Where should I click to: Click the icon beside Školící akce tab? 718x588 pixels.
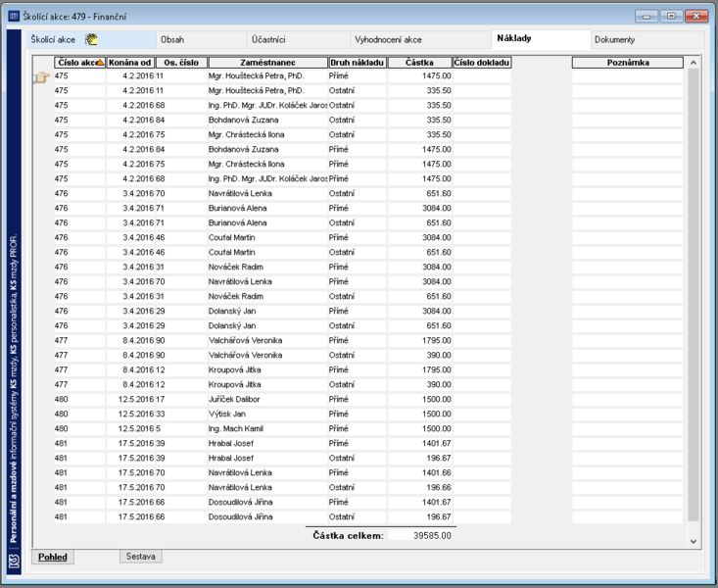pos(91,39)
